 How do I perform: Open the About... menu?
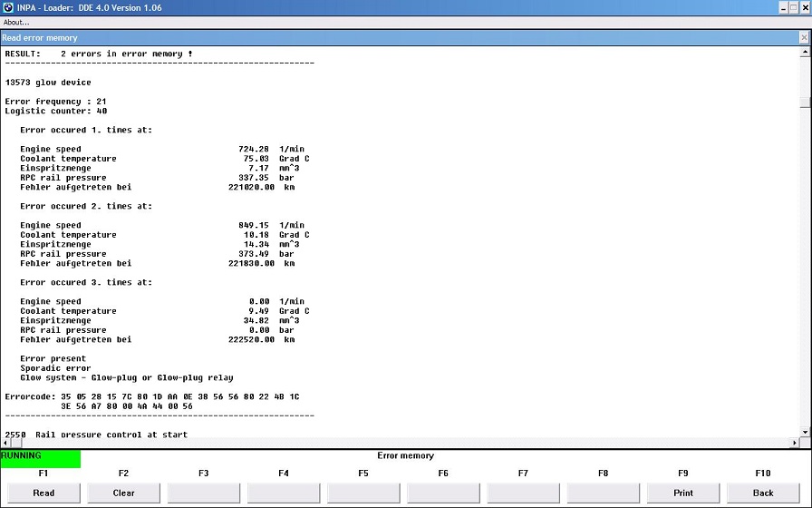point(16,22)
